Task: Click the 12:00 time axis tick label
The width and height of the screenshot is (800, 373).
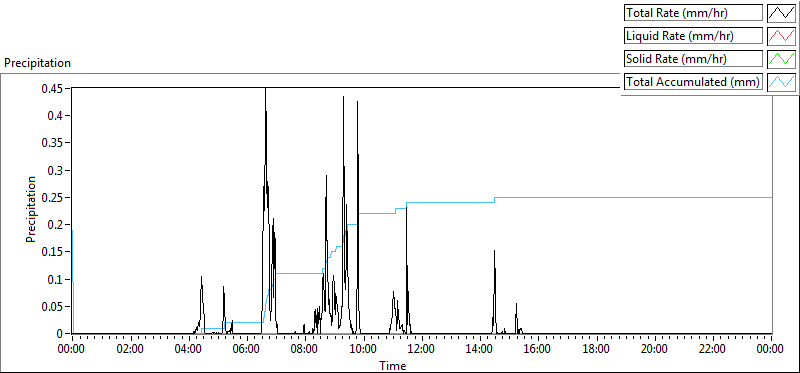Action: [x=421, y=349]
